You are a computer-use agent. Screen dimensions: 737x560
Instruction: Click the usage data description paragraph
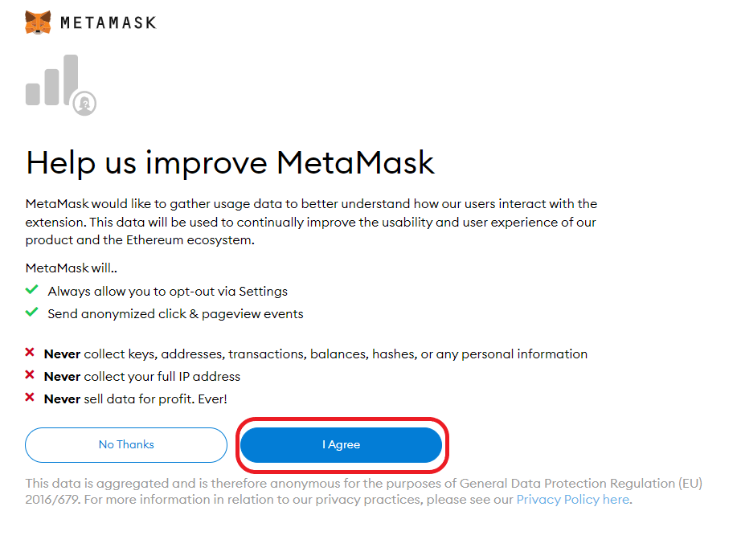311,222
